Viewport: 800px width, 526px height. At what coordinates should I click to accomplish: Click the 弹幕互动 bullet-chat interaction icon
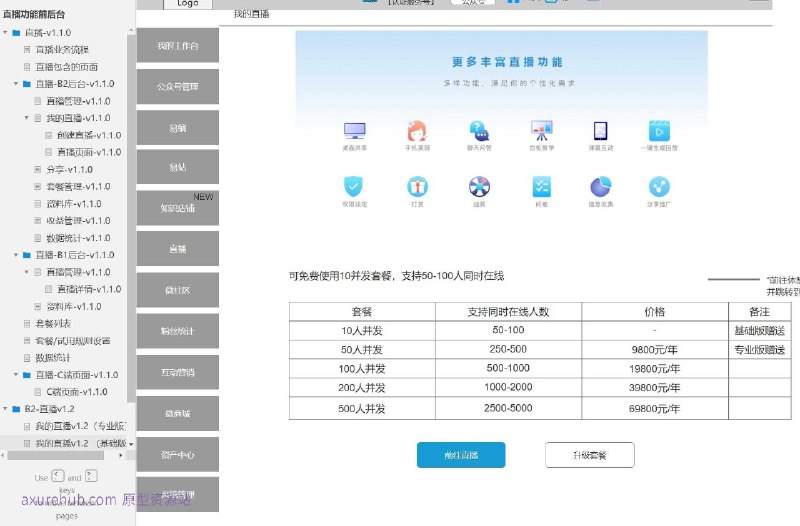point(601,131)
